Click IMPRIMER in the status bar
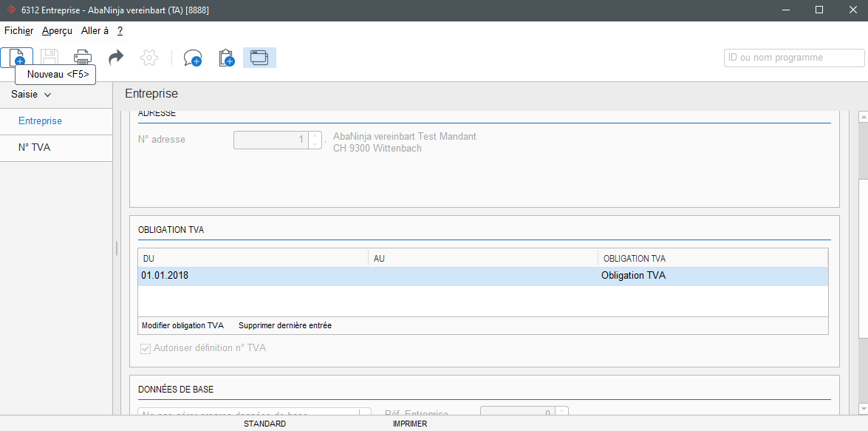This screenshot has width=868, height=431. pyautogui.click(x=410, y=424)
